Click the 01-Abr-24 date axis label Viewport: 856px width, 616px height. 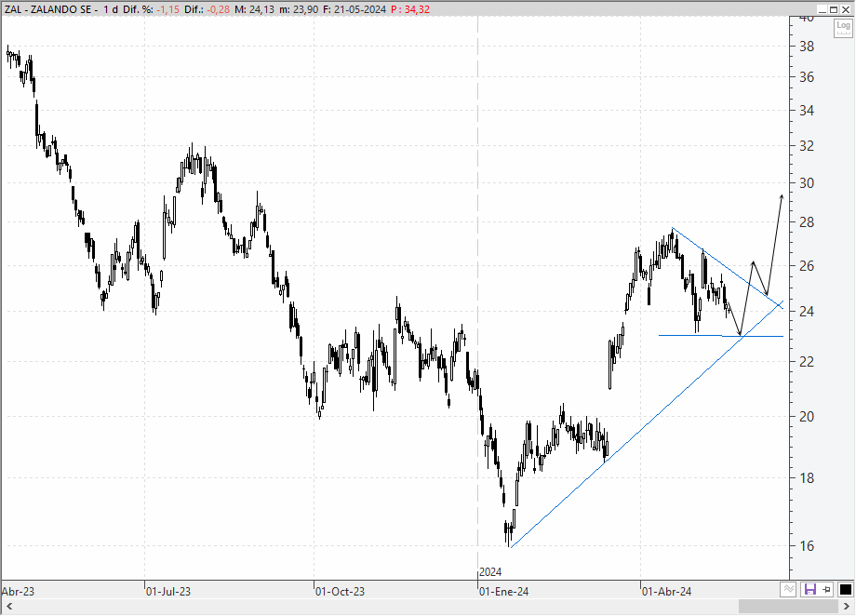[x=666, y=592]
